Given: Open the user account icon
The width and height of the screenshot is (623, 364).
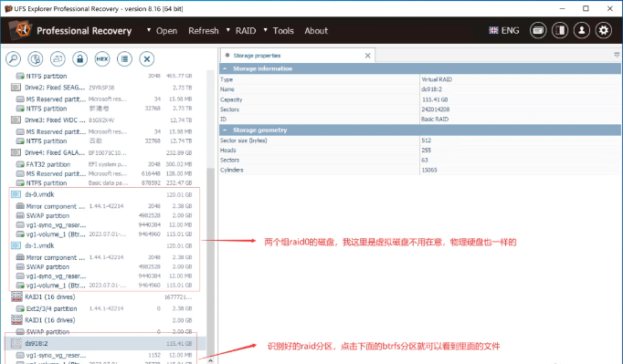Looking at the screenshot, I should click(582, 31).
